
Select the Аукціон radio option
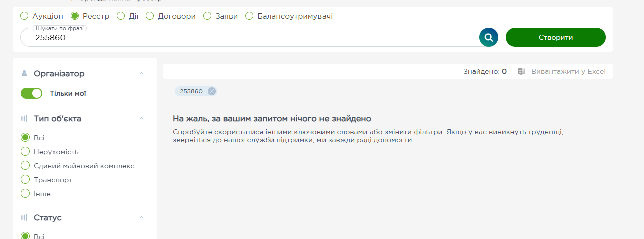click(x=24, y=16)
